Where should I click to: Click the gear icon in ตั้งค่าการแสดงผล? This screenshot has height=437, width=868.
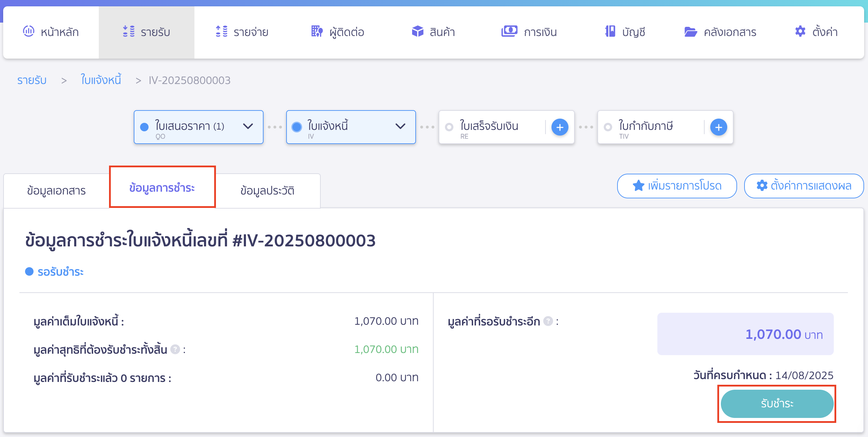click(762, 186)
